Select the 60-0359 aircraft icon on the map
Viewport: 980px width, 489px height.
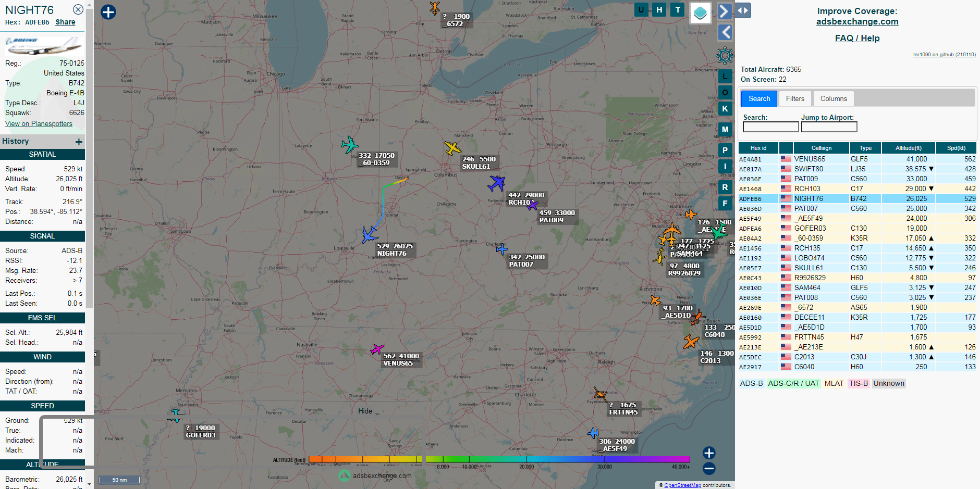[349, 144]
